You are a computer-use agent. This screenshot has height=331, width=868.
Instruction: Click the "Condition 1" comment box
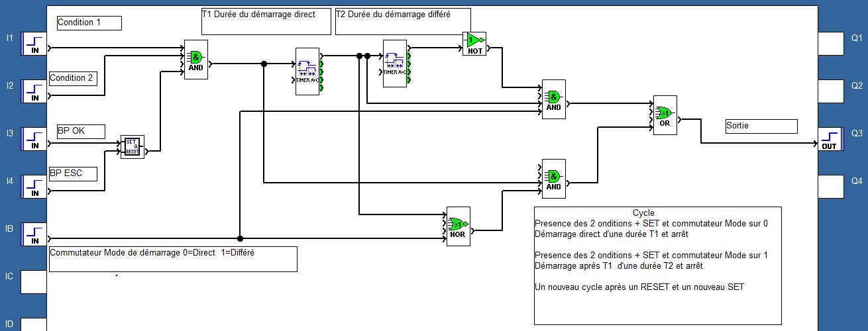click(89, 23)
